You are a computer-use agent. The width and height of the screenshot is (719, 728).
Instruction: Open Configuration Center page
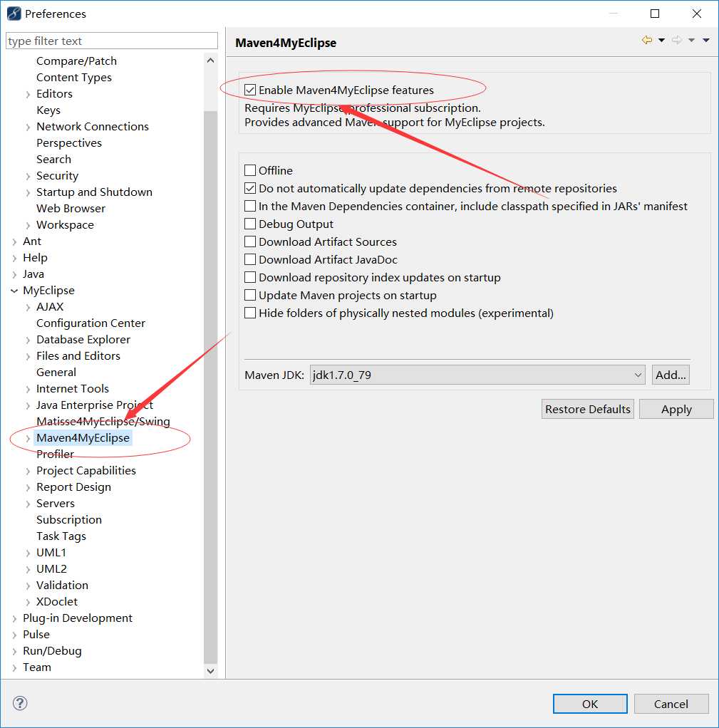(x=90, y=323)
